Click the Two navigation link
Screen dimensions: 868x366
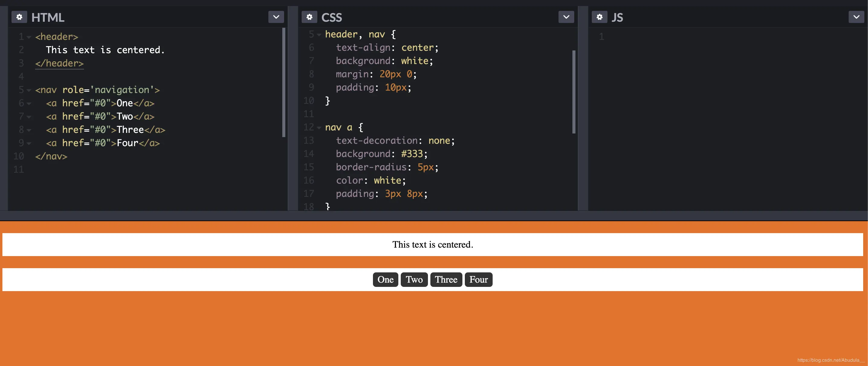click(414, 279)
